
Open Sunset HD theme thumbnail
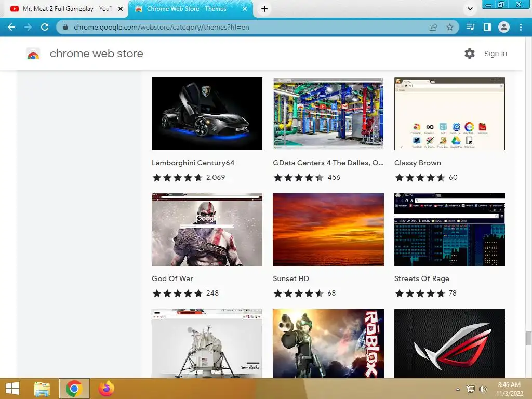(x=328, y=230)
